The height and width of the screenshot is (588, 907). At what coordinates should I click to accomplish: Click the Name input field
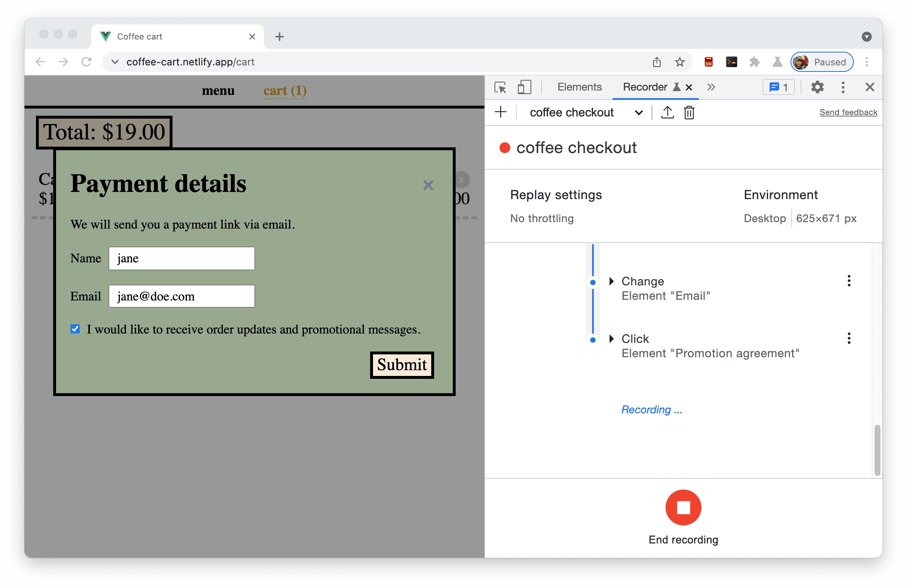[181, 258]
